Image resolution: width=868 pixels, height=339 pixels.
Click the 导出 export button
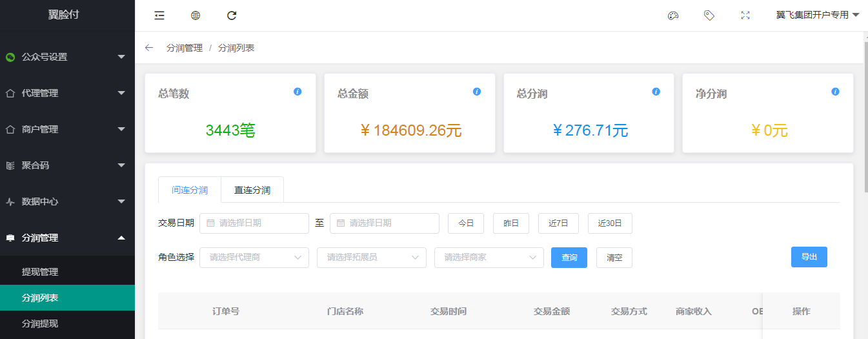[x=809, y=256]
